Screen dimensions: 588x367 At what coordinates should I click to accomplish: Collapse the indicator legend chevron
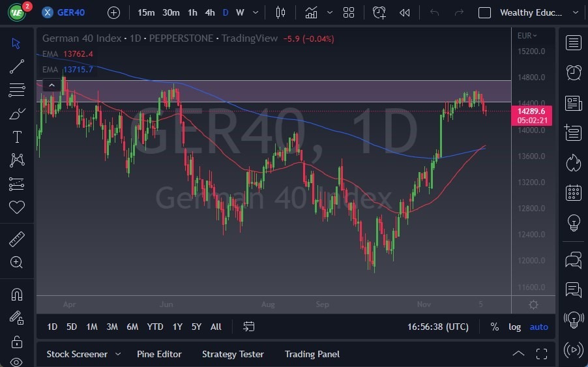(x=51, y=85)
